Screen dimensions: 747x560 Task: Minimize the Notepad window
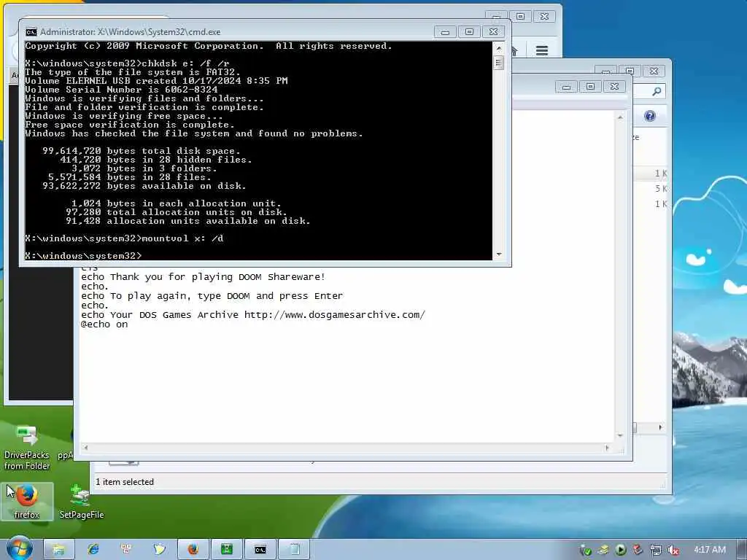pyautogui.click(x=566, y=87)
